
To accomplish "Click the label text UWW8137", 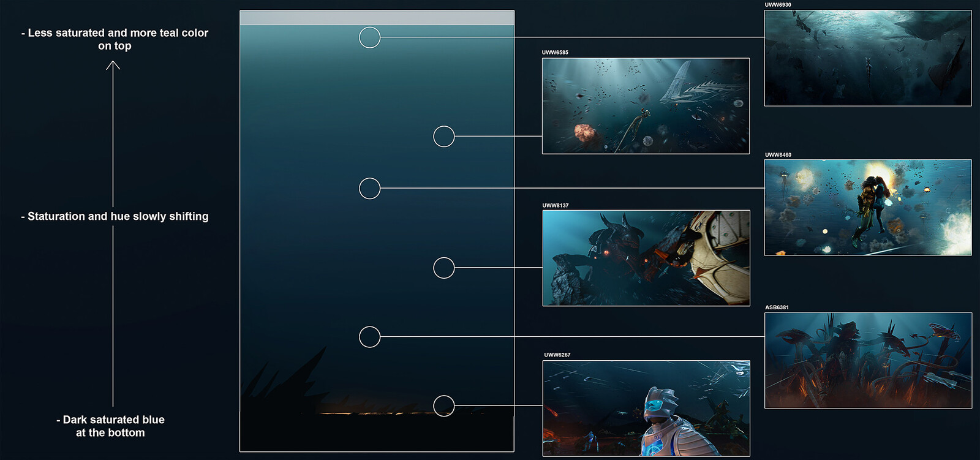I will pyautogui.click(x=556, y=206).
